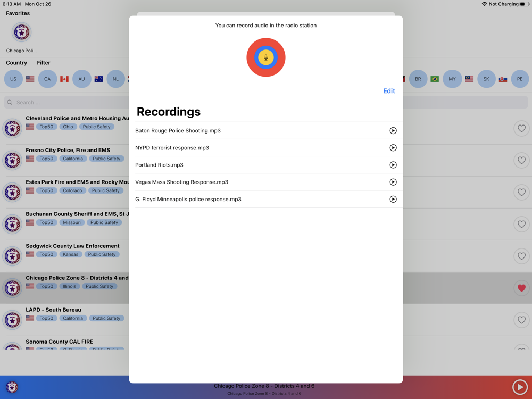Favorite the Cleveland Police station heart
This screenshot has height=399, width=532.
(x=521, y=128)
